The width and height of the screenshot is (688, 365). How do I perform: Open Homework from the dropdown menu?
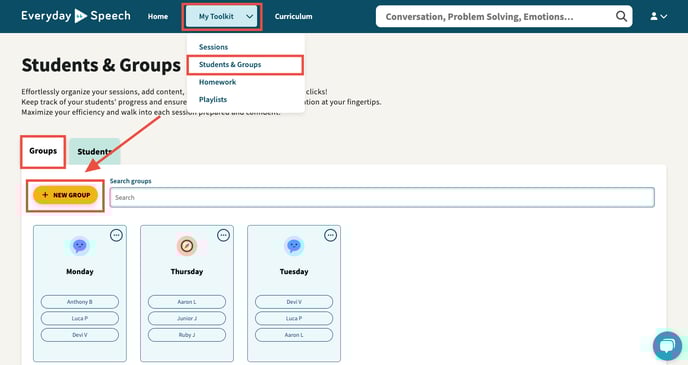217,82
